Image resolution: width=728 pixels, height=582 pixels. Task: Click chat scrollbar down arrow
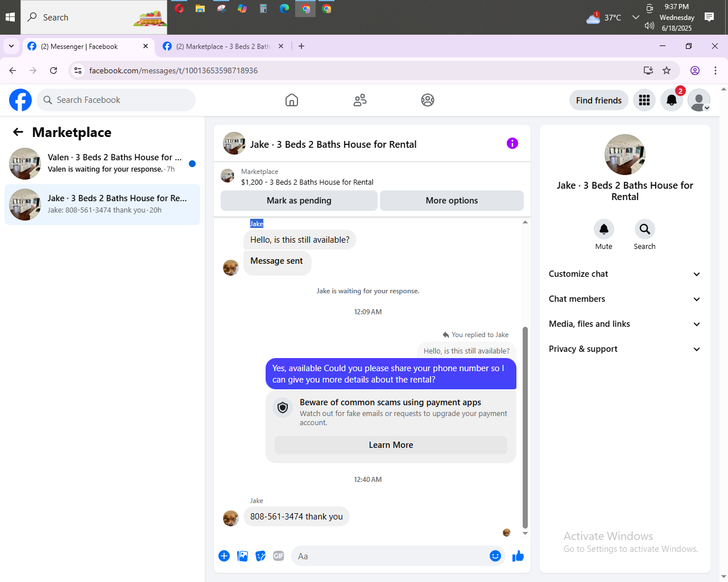pos(525,533)
